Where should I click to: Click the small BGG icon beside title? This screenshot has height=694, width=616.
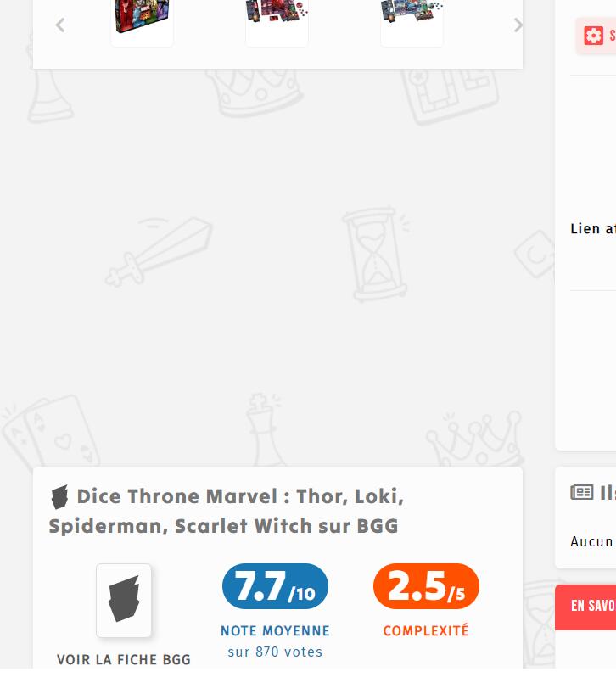[59, 496]
